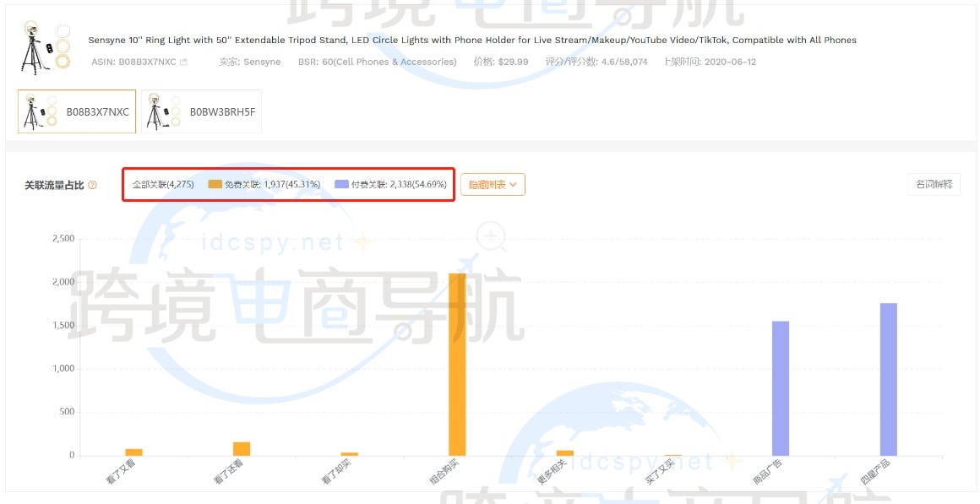
Task: Click the 商品广告 purple bar
Action: tap(781, 388)
